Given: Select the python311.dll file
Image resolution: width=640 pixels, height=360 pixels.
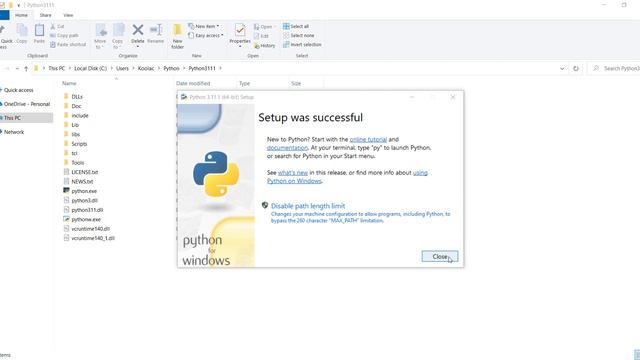Looking at the screenshot, I should pos(87,210).
